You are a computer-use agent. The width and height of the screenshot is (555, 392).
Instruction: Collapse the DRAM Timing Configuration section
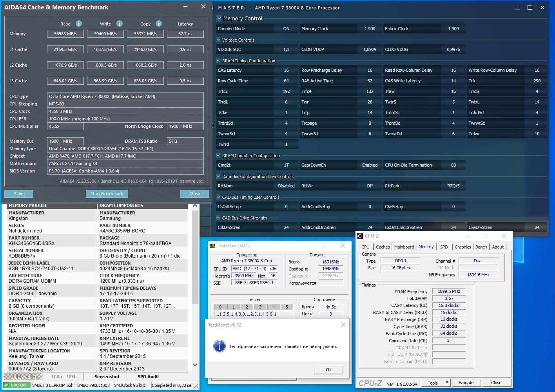click(218, 60)
